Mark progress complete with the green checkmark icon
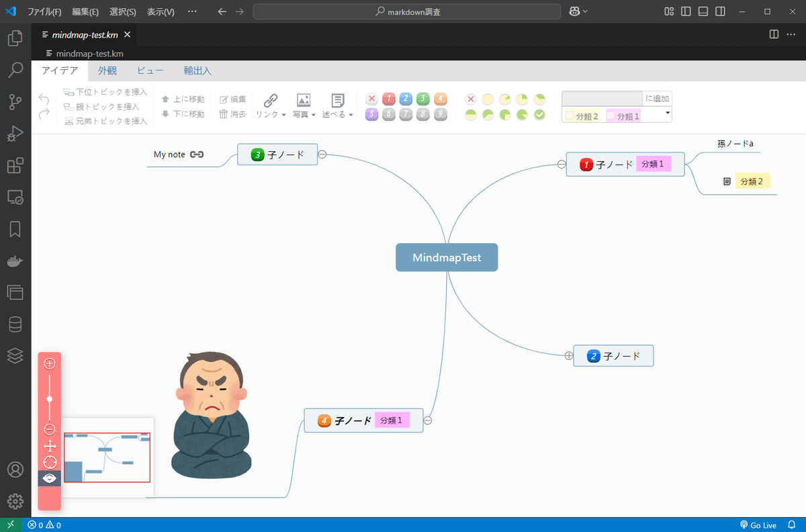 [x=539, y=114]
